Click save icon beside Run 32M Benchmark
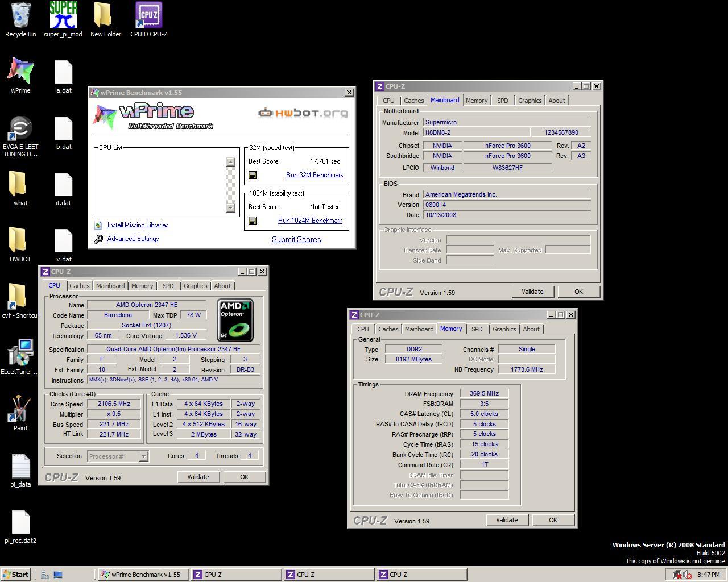 (x=253, y=175)
